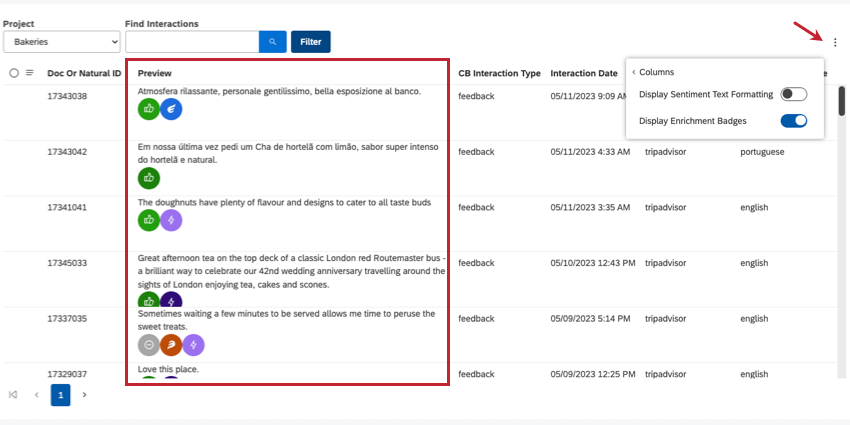This screenshot has height=425, width=850.
Task: Click blue effort badge on Atmosfera row
Action: point(171,110)
